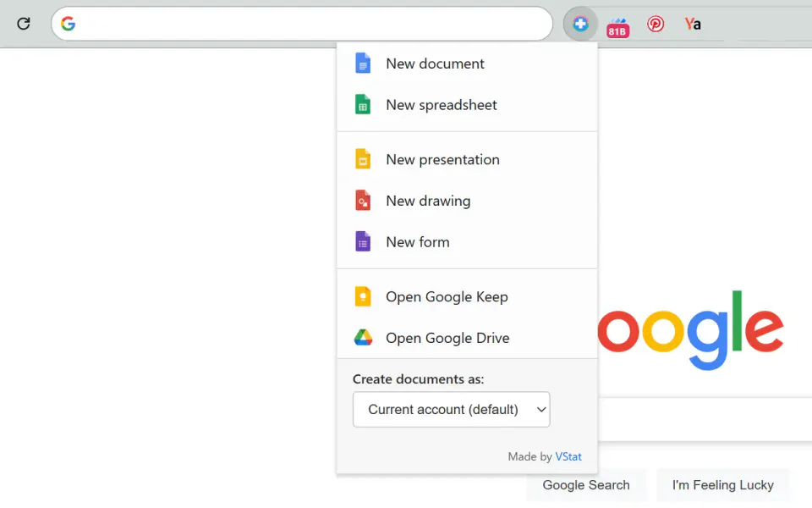Choose New spreadsheet from the menu
The image size is (812, 508).
pyautogui.click(x=467, y=105)
